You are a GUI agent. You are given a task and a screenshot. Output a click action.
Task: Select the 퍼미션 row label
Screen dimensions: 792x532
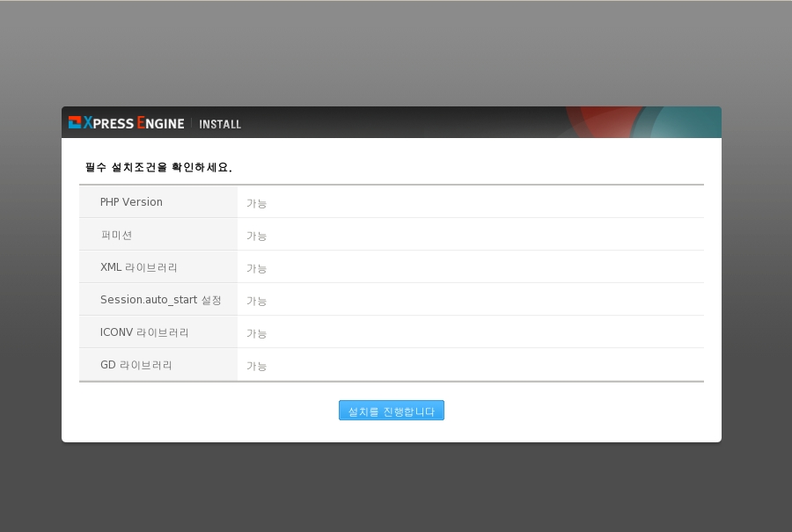[x=116, y=235]
